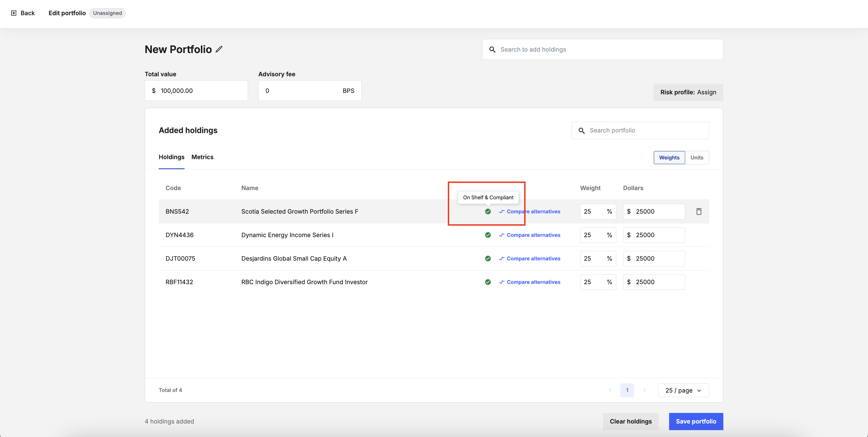Click the Code column header
Viewport: 868px width, 437px height.
(173, 188)
